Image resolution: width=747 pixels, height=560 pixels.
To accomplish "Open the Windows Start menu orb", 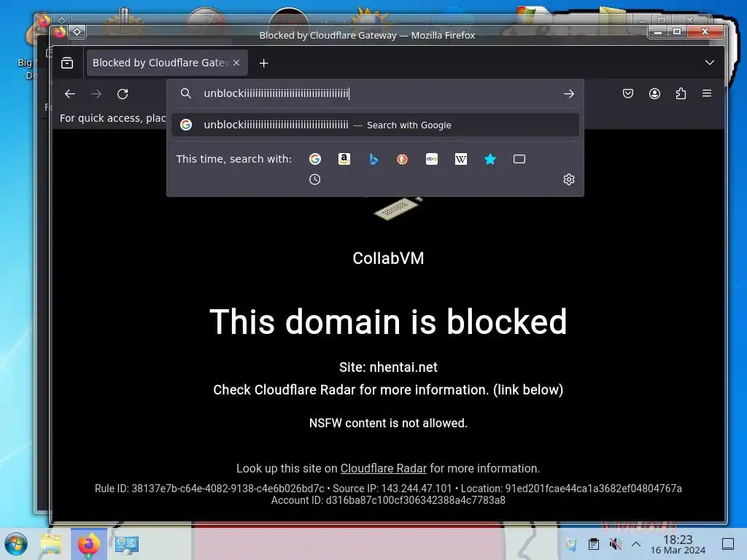I will (16, 544).
